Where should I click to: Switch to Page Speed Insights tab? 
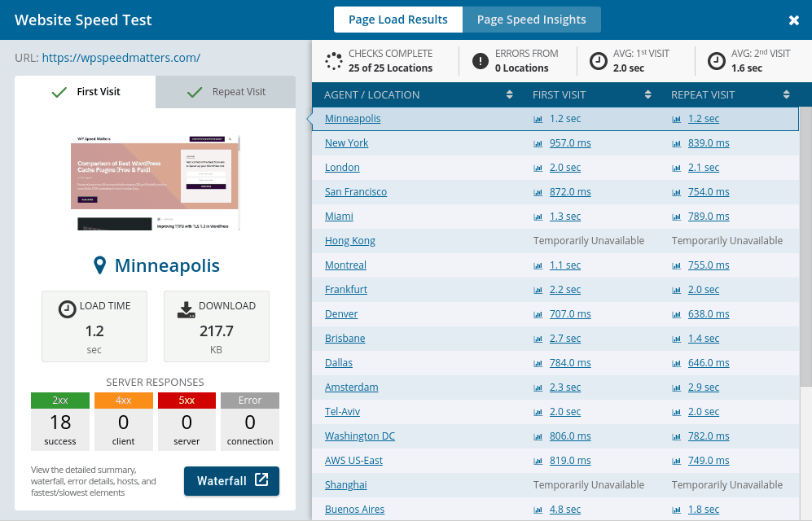(531, 20)
